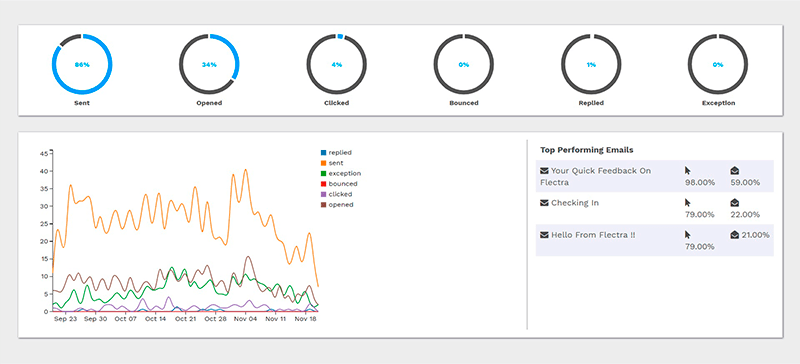Click the Top Performing Emails heading

tap(587, 150)
